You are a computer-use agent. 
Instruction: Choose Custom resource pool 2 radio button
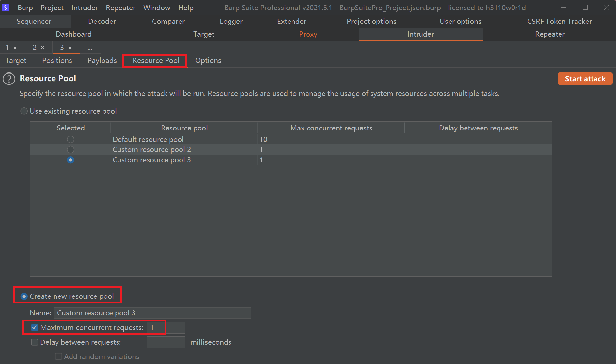click(x=71, y=150)
